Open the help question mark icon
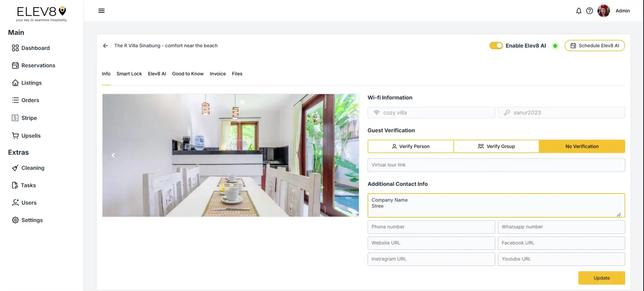Screen dimensions: 644x291 click(589, 11)
